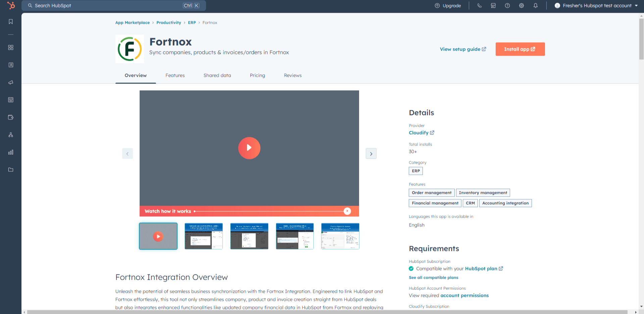Play the Fortnox overview video
The width and height of the screenshot is (644, 314).
pos(249,148)
